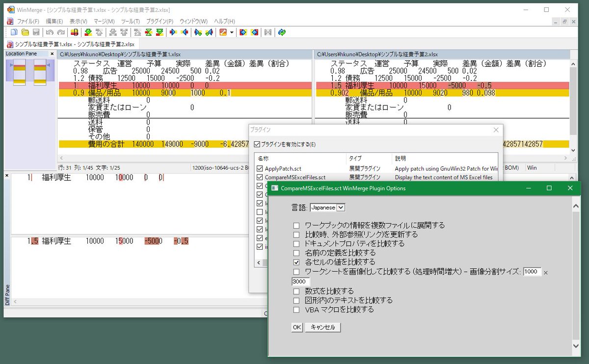Viewport: 589px width, 364px height.
Task: Select the シンプルな経費予算1.xlsx comparison tab
Action: pos(71,44)
